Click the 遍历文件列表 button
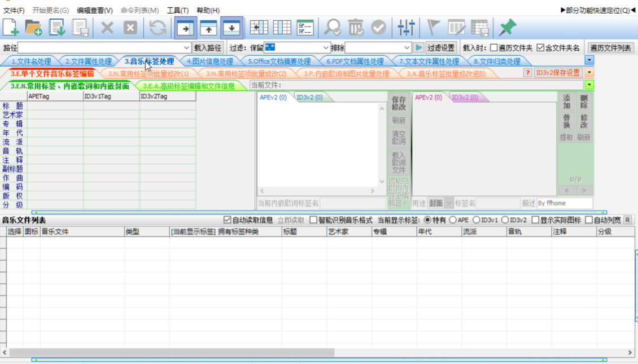Screen dimensions: 638x364 point(610,47)
